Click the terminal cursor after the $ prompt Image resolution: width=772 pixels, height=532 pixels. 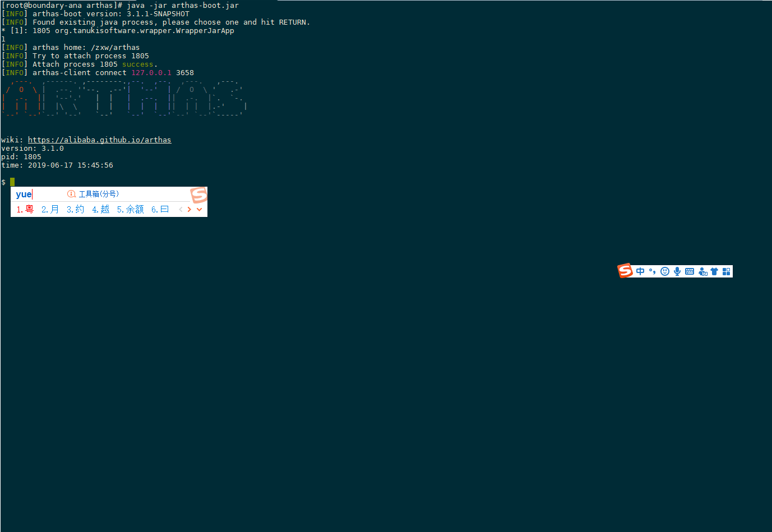[12, 182]
